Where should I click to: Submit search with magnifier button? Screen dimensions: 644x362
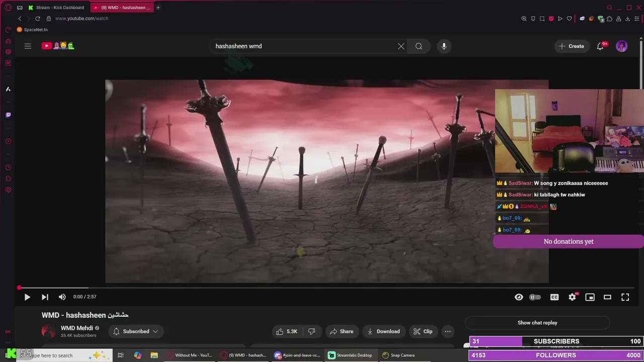[x=419, y=46]
